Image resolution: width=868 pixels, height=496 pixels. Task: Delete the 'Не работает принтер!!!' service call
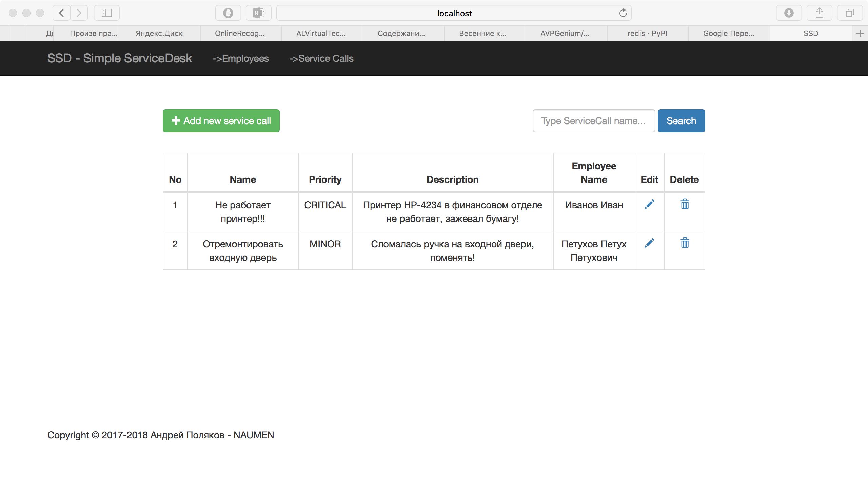click(x=685, y=204)
